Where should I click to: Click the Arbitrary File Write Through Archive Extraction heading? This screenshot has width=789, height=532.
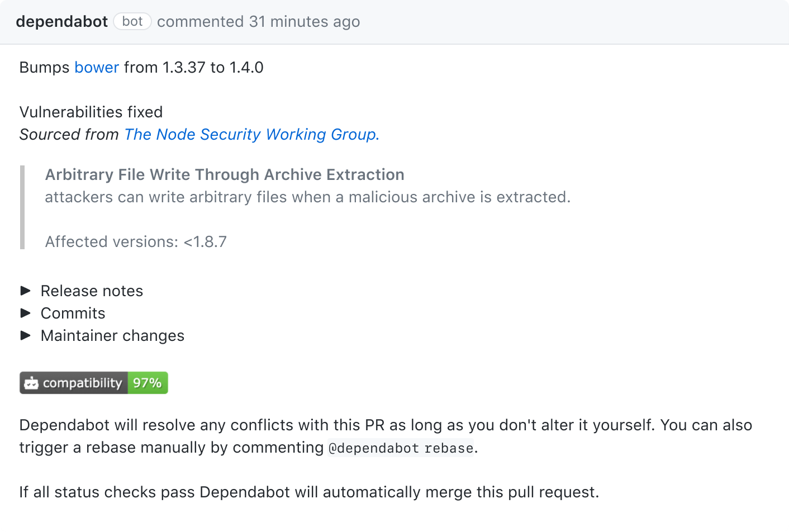click(225, 174)
